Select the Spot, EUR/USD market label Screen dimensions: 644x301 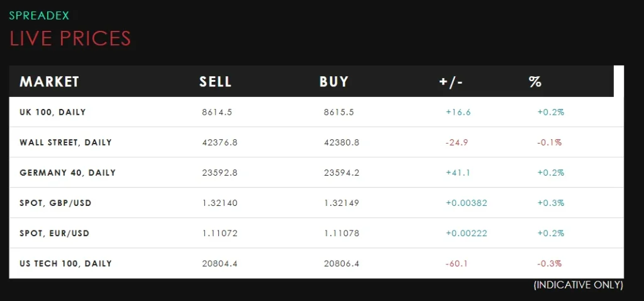point(54,233)
